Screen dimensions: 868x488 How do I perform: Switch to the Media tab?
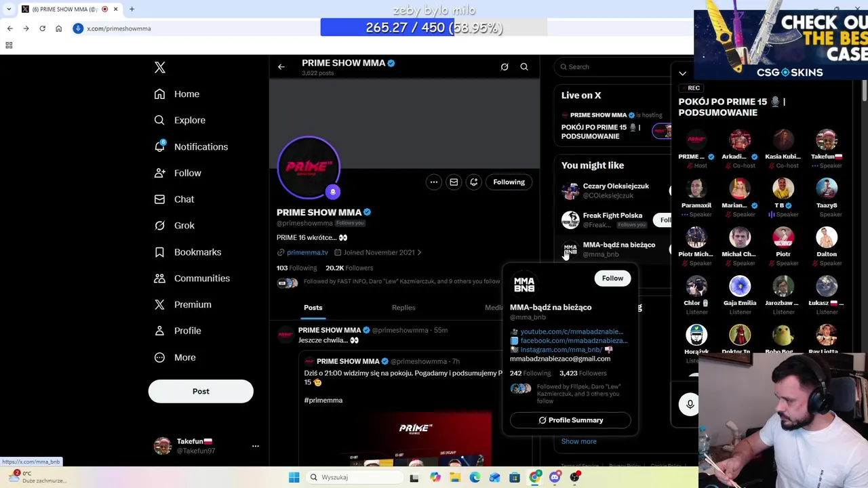tap(494, 308)
